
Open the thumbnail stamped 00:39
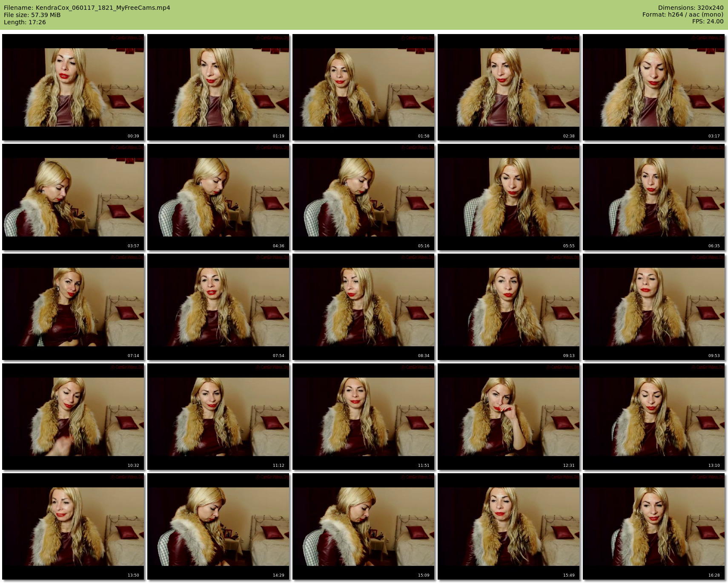click(73, 87)
